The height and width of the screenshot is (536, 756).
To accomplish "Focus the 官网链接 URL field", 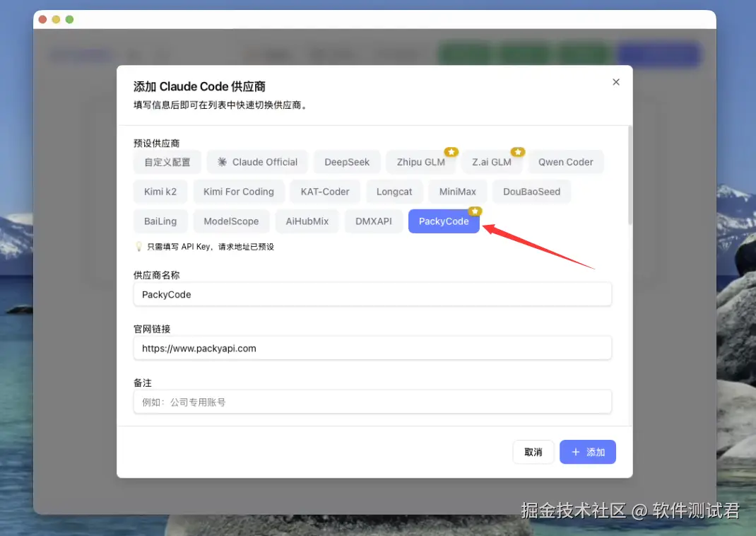I will 372,349.
